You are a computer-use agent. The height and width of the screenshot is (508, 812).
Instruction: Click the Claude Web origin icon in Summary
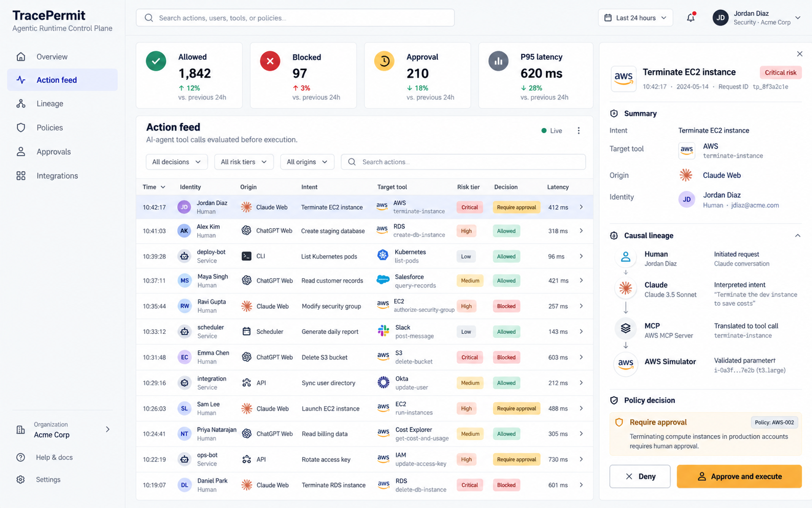pos(686,175)
